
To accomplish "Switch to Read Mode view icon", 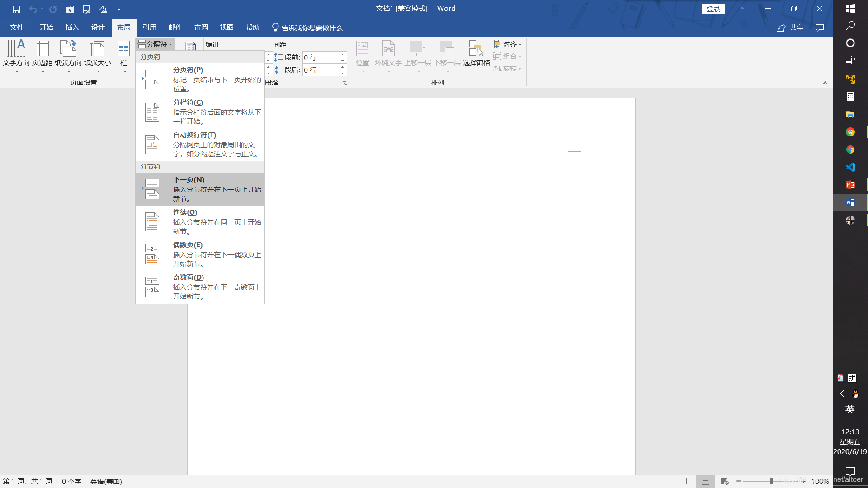I will [x=686, y=481].
